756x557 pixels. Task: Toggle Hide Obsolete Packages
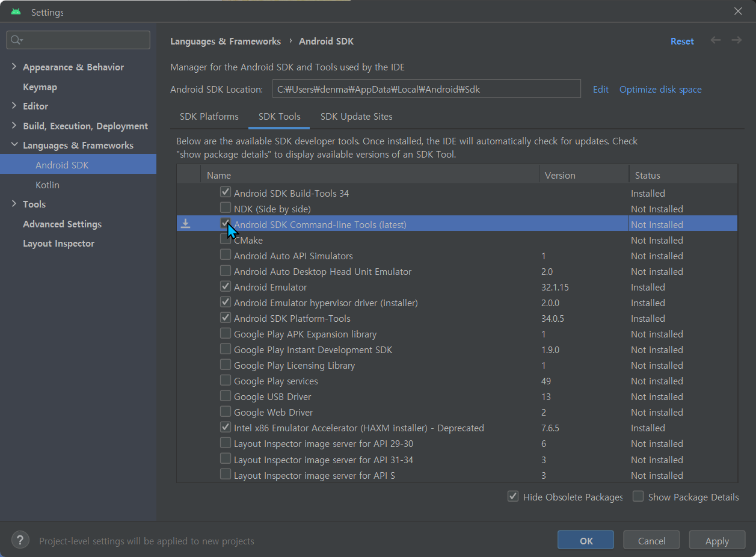click(513, 496)
